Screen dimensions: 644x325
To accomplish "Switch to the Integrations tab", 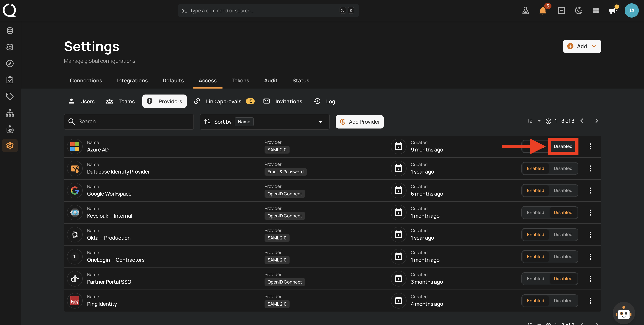I will pyautogui.click(x=132, y=81).
